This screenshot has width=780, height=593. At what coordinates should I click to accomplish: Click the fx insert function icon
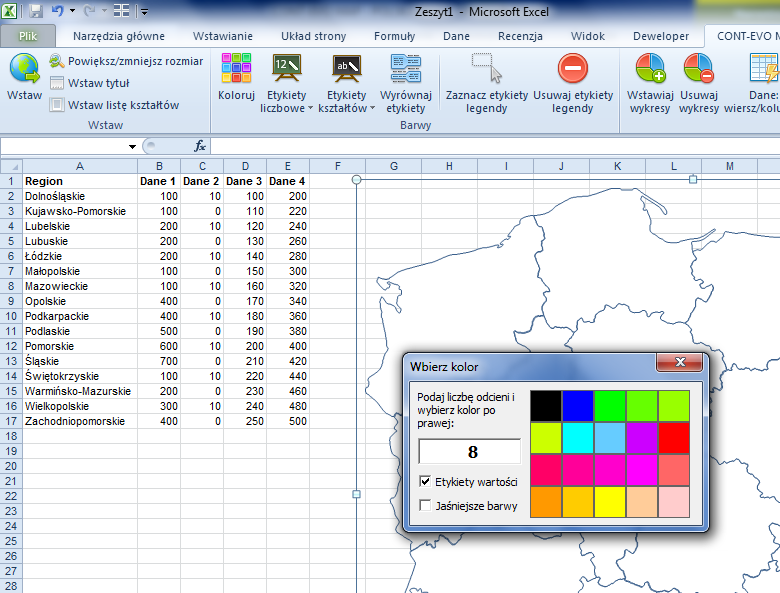coord(200,146)
